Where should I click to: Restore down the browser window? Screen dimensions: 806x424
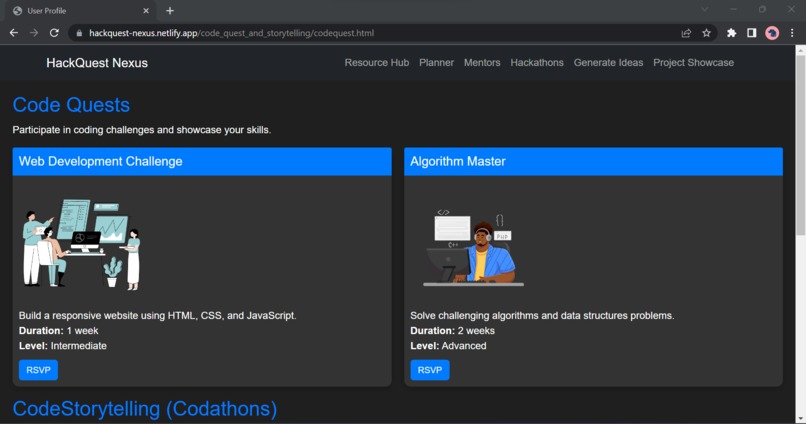coord(762,9)
